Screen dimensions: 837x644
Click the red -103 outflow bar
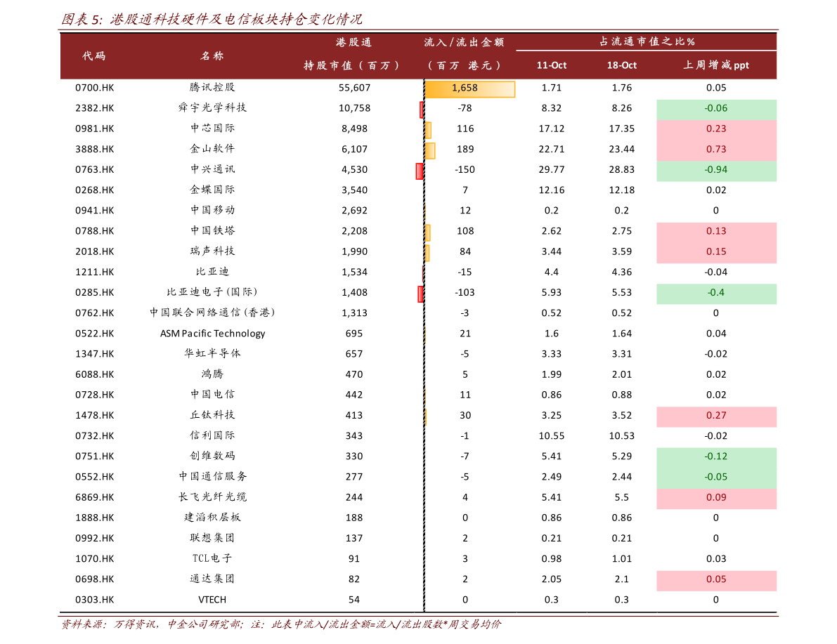click(421, 294)
